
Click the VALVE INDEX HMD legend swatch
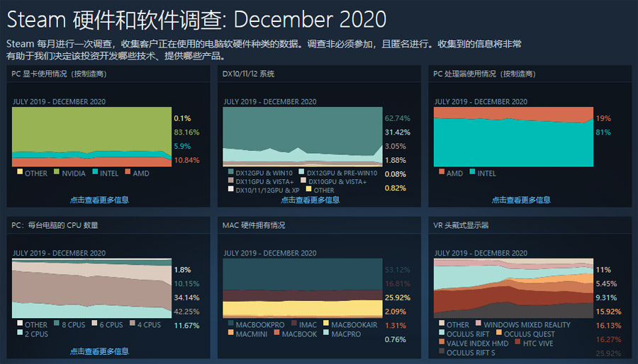[x=442, y=341]
